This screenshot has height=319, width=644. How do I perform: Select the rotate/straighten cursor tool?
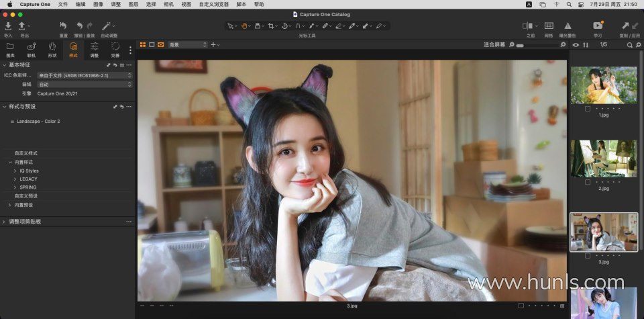coord(284,26)
